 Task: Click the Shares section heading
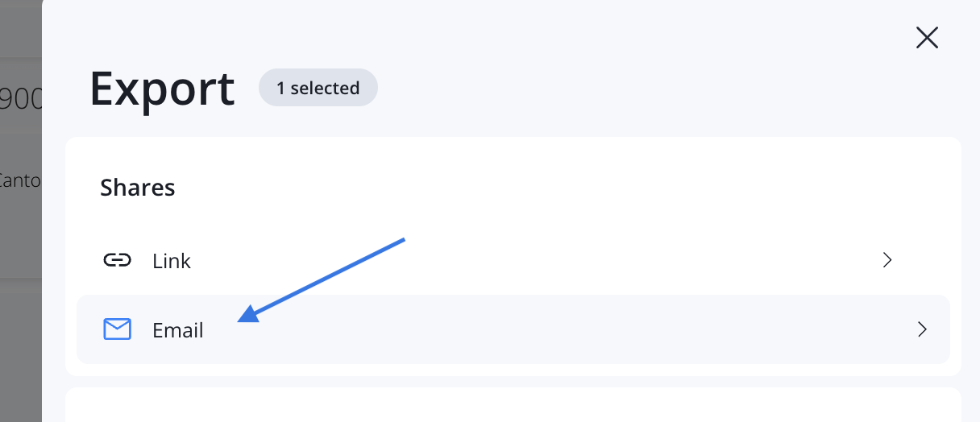point(138,188)
